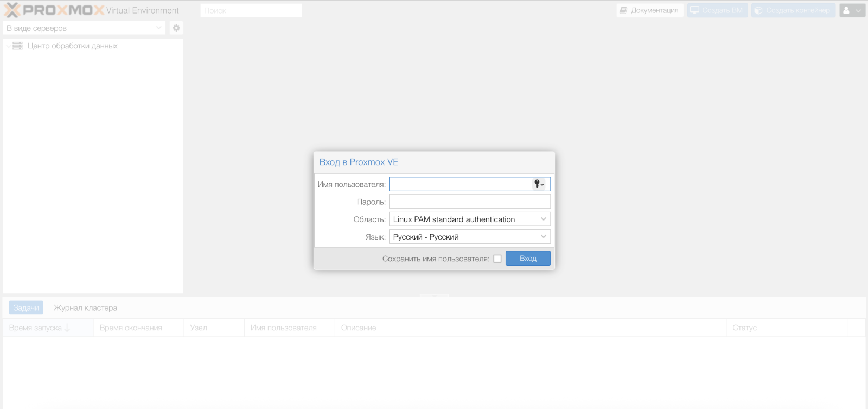Toggle the save username checkbox
The image size is (868, 409).
coord(497,259)
